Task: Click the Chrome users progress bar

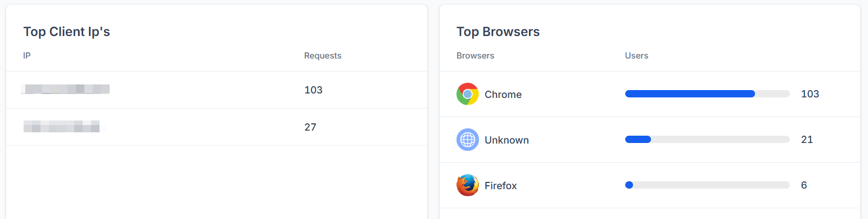Action: tap(707, 94)
